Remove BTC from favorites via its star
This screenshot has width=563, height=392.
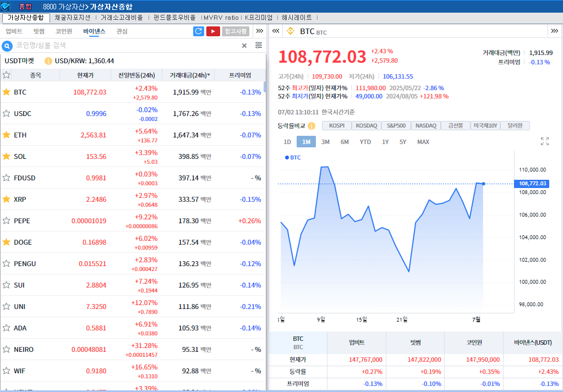tap(7, 92)
